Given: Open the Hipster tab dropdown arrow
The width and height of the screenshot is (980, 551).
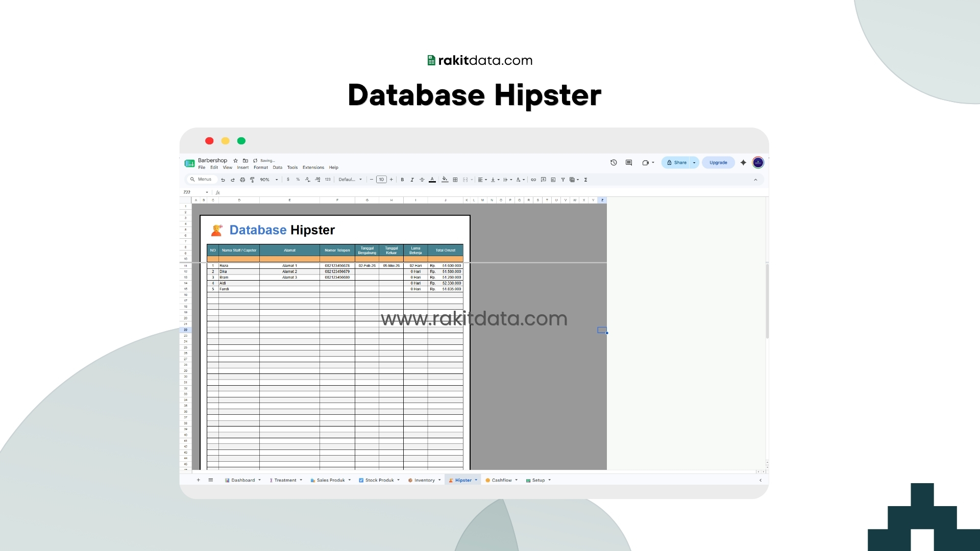Looking at the screenshot, I should click(476, 480).
